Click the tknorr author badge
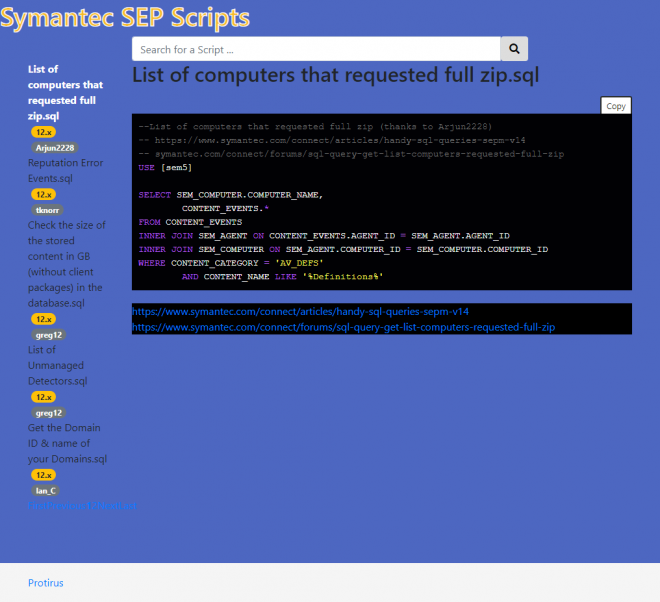 (47, 210)
